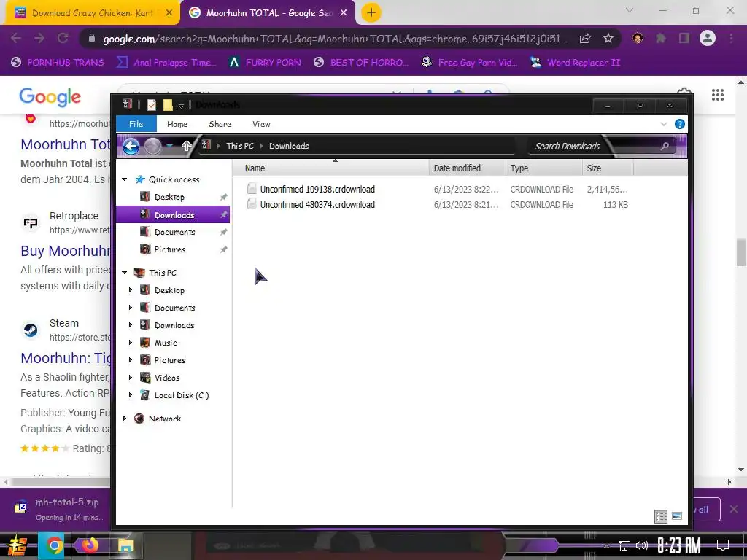The width and height of the screenshot is (747, 560).
Task: Select Downloads under Quick access
Action: [x=173, y=215]
